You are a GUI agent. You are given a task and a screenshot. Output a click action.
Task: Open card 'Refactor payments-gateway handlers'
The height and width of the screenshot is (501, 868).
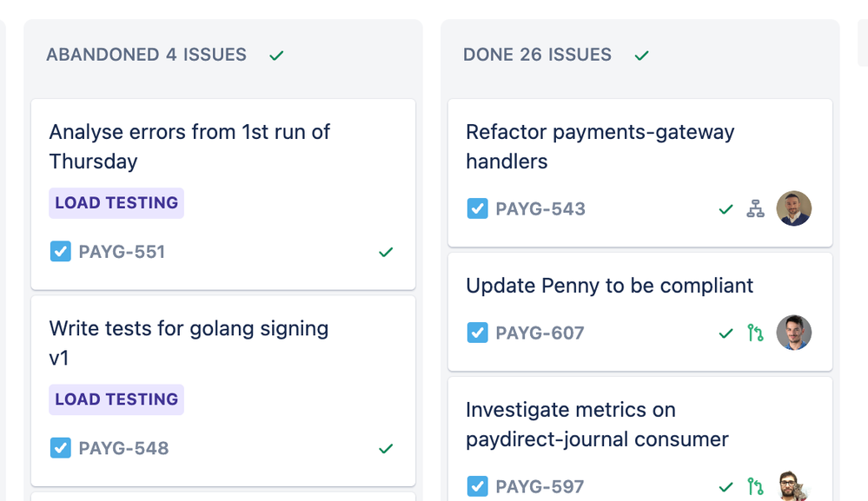click(x=640, y=173)
